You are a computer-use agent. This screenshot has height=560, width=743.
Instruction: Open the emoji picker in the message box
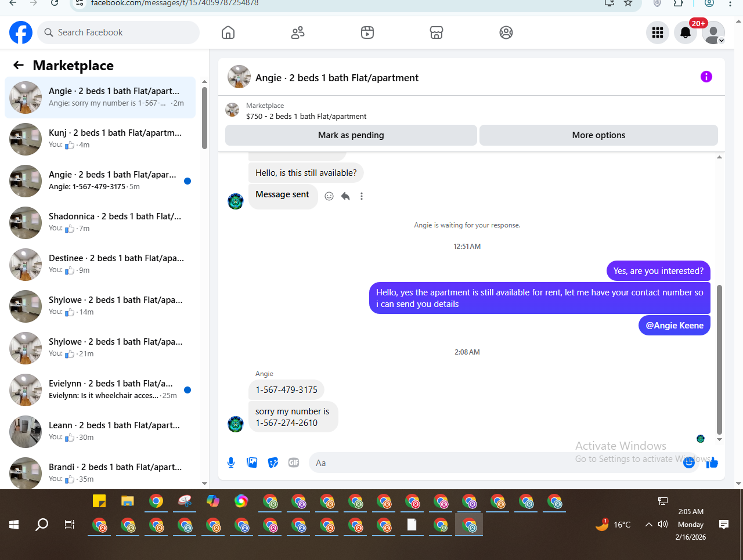click(x=689, y=463)
